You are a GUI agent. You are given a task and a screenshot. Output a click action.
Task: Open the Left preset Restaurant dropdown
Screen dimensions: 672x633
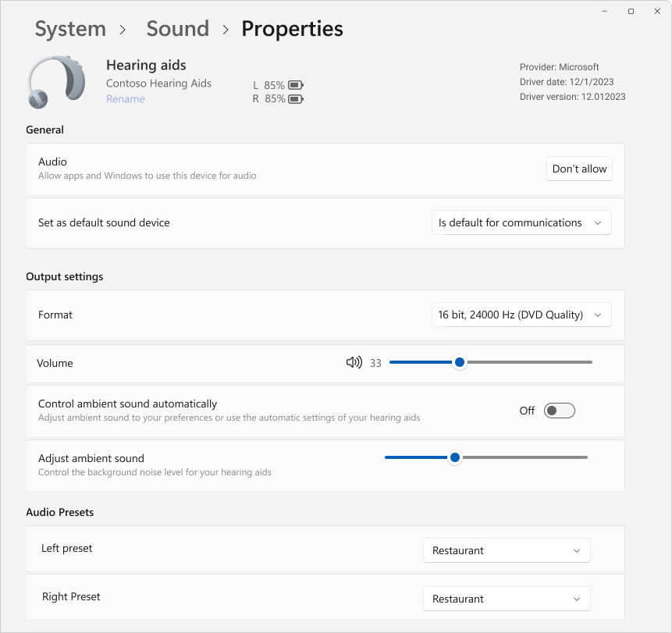507,550
